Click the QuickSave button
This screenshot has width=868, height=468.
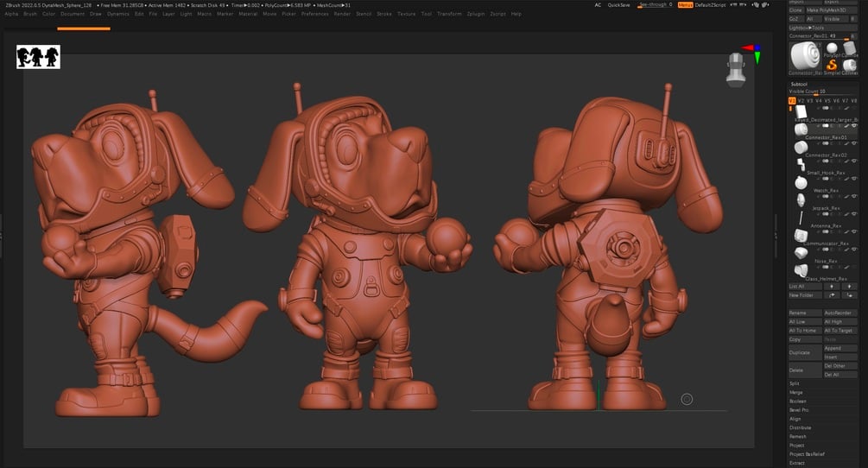pyautogui.click(x=618, y=5)
